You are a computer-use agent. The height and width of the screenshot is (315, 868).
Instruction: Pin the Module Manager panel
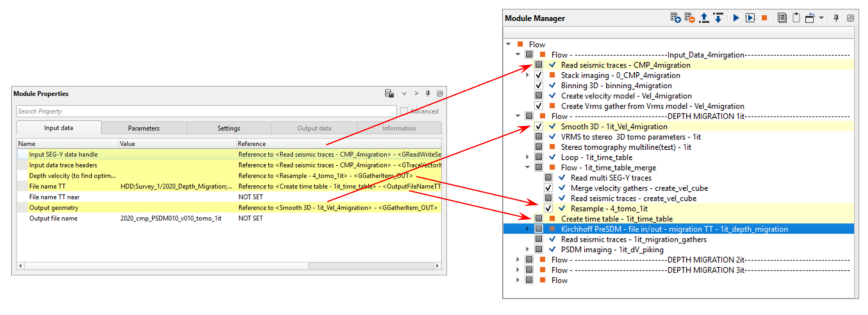coord(836,18)
